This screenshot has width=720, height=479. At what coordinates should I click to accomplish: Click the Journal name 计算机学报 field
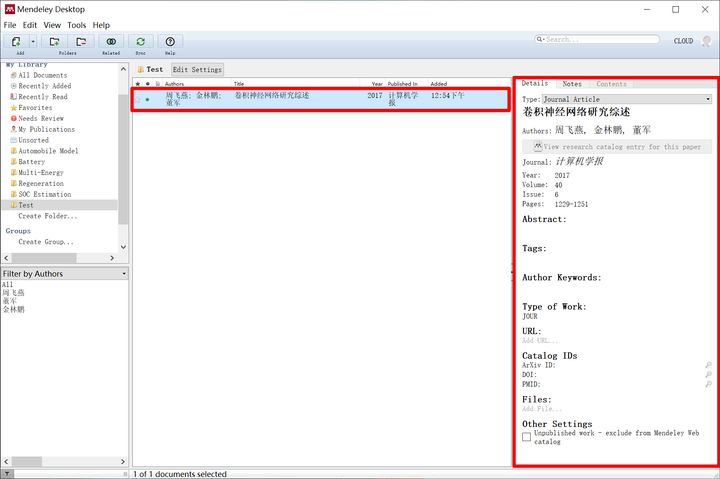(x=579, y=162)
